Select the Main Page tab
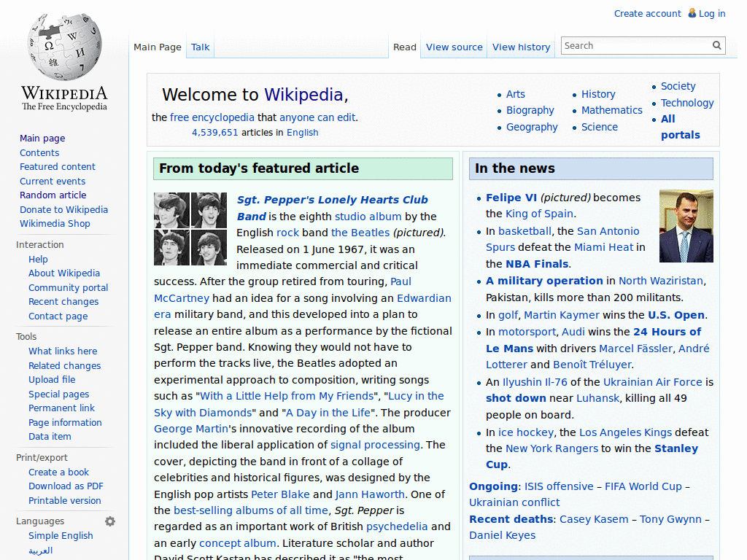 tap(158, 47)
